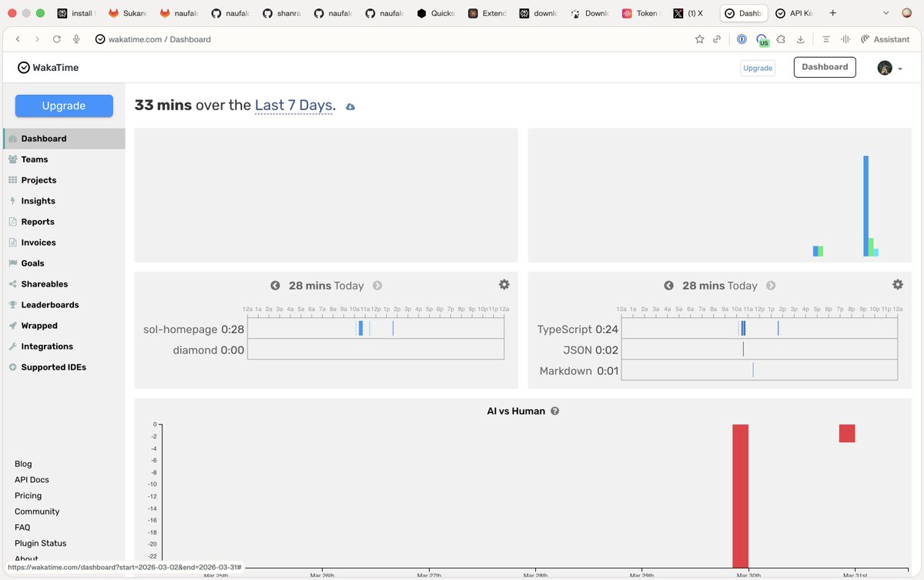The image size is (924, 580).
Task: Open Leaderboards in the sidebar
Action: (50, 305)
